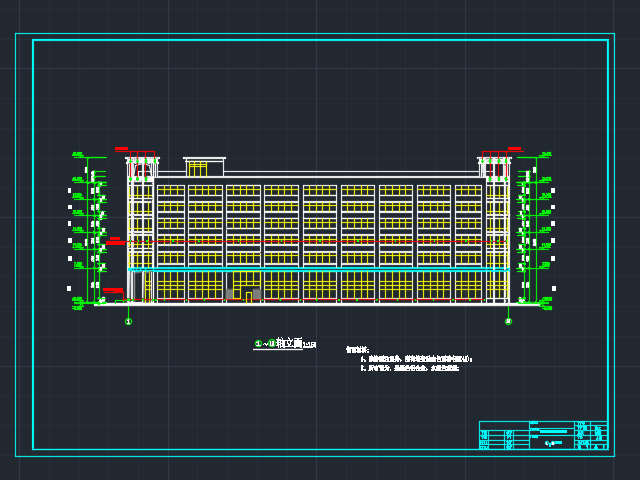Click the gray block left of entrance
Image resolution: width=640 pixels, height=480 pixels.
[230, 294]
